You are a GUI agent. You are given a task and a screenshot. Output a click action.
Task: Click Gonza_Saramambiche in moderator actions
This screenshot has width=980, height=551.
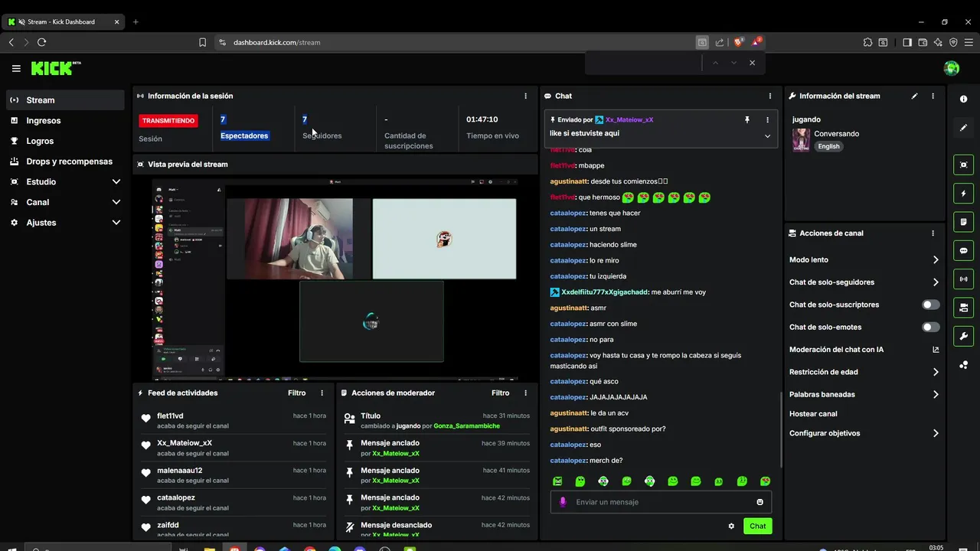coord(466,426)
